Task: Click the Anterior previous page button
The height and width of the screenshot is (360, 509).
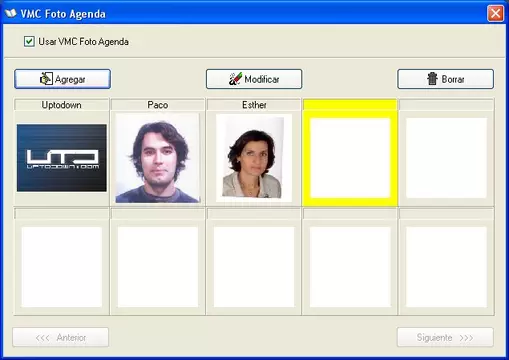Action: tap(61, 337)
